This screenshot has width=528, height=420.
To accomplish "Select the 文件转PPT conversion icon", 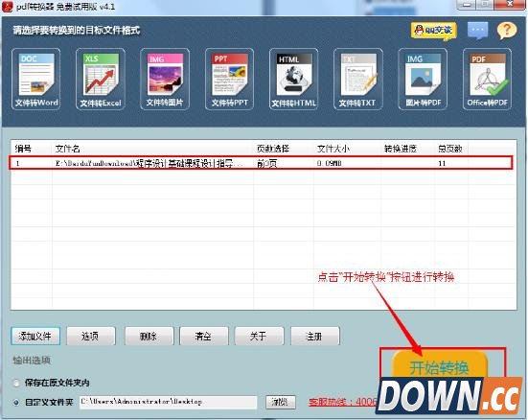I will tap(229, 79).
